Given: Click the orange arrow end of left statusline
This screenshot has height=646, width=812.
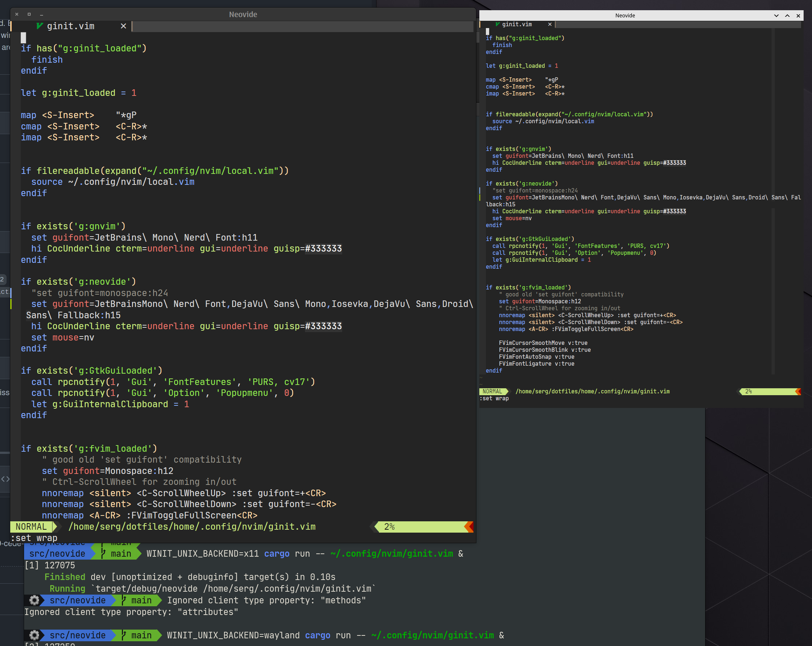Looking at the screenshot, I should click(x=469, y=527).
